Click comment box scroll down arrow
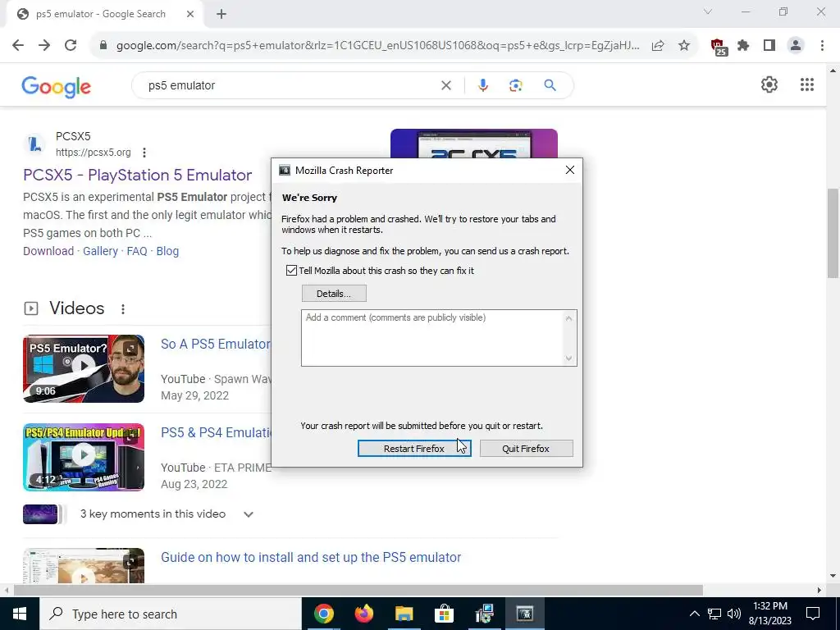Screen dimensions: 840x630 [569, 358]
